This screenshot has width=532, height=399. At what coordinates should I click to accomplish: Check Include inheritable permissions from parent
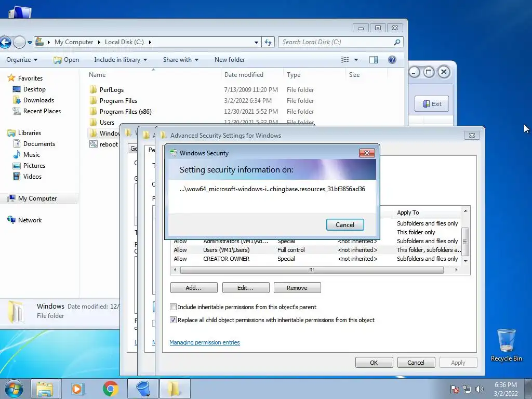(173, 307)
